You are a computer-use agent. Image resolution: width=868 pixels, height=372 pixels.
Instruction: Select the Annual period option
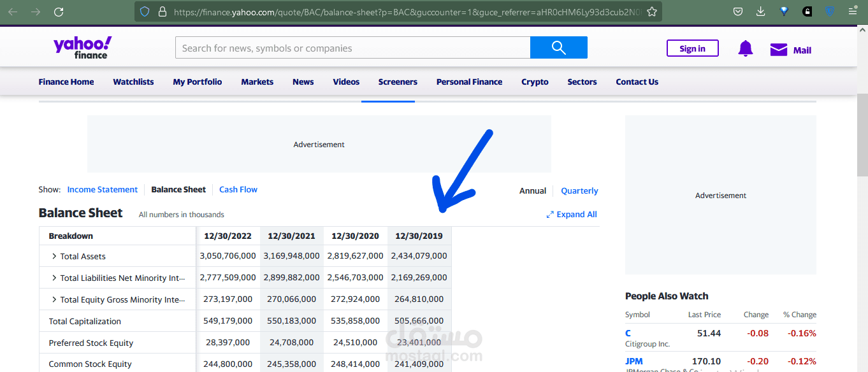click(533, 190)
